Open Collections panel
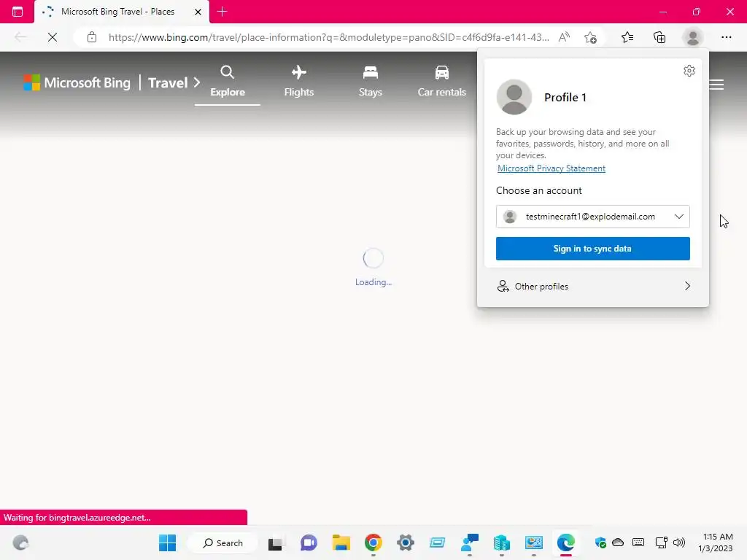This screenshot has height=560, width=747. click(x=659, y=37)
